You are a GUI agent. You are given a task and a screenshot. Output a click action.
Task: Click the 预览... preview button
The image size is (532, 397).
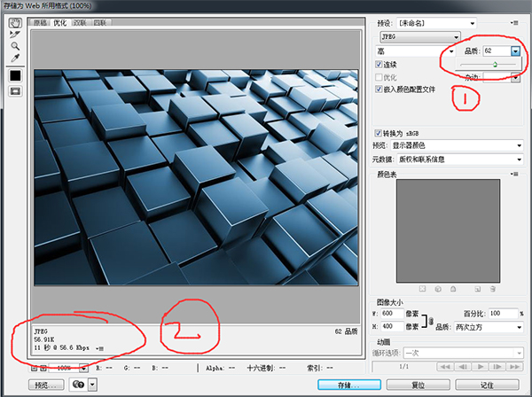pos(46,385)
